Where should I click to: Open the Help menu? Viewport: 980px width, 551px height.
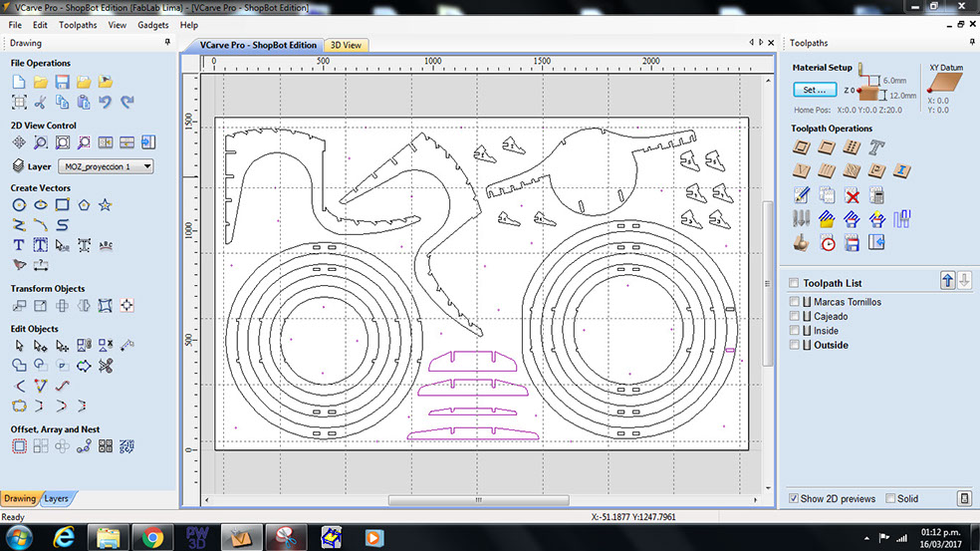(x=189, y=25)
